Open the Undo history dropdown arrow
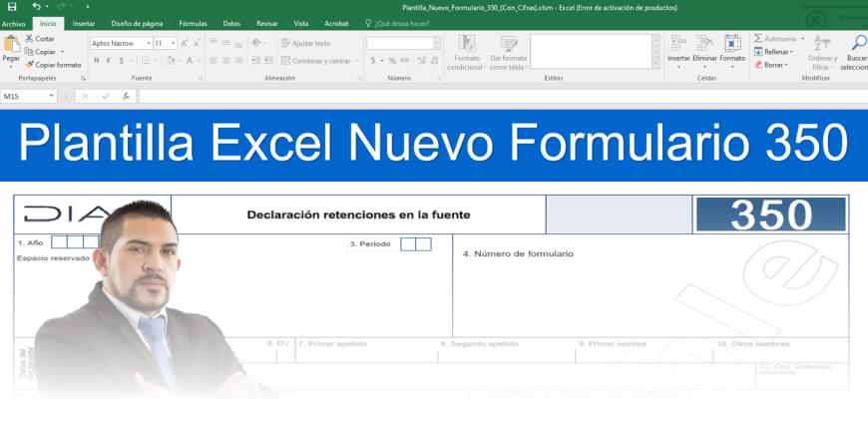 [x=47, y=7]
